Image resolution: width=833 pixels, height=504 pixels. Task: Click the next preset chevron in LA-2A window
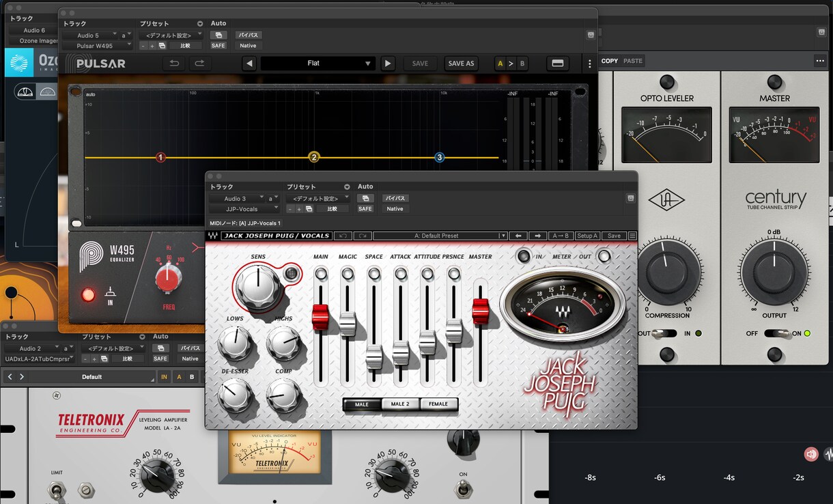pos(22,377)
